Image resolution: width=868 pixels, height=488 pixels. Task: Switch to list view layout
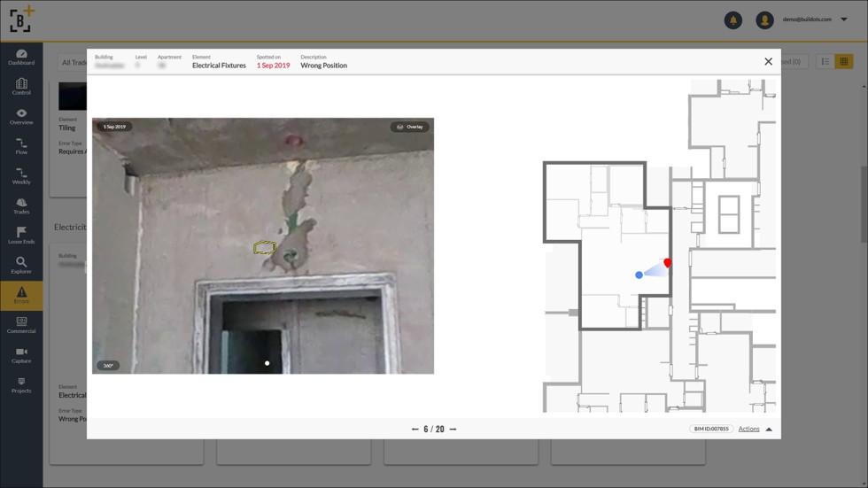click(825, 62)
